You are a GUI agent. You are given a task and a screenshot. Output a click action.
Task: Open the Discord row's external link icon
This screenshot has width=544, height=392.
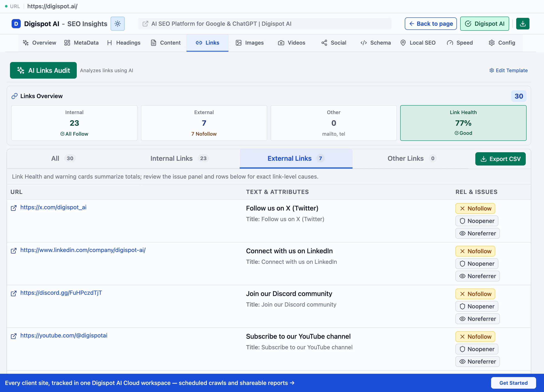tap(14, 293)
